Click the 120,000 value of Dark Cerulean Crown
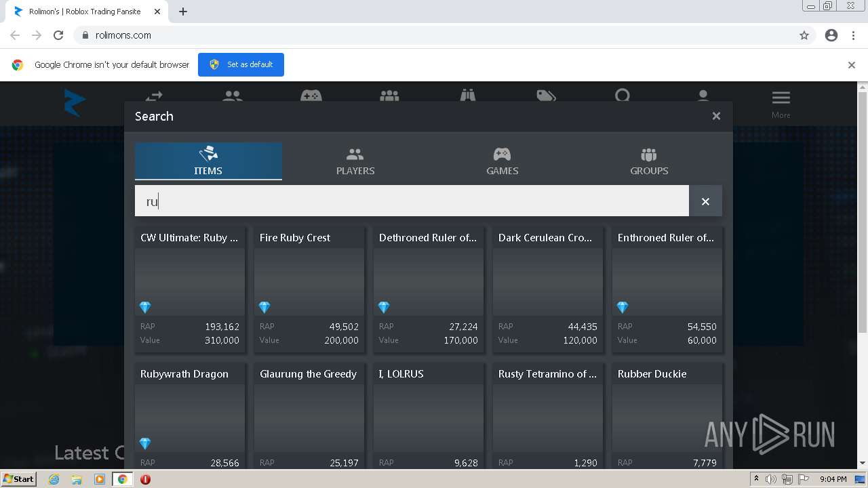This screenshot has height=488, width=868. tap(580, 340)
